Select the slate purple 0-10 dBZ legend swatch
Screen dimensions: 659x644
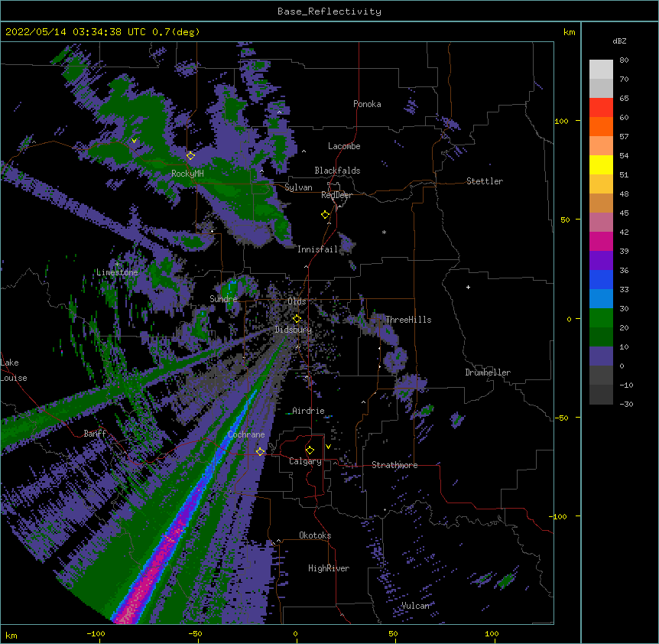pos(601,356)
